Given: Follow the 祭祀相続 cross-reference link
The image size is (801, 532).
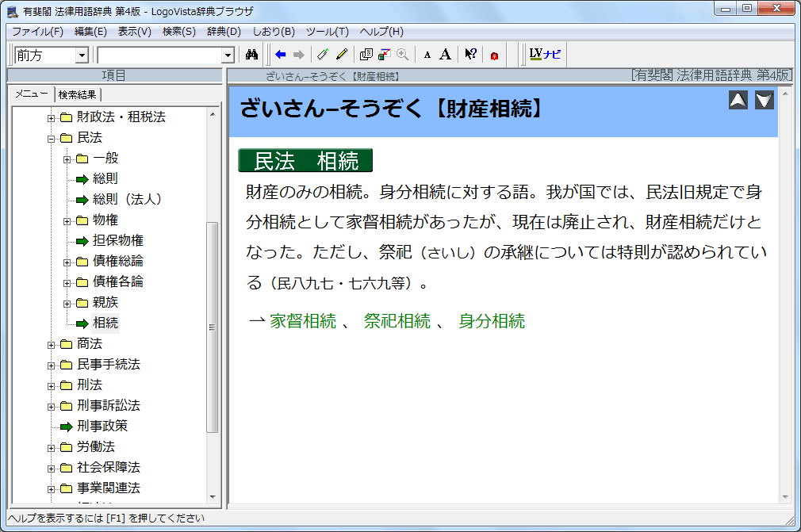Looking at the screenshot, I should [x=397, y=321].
